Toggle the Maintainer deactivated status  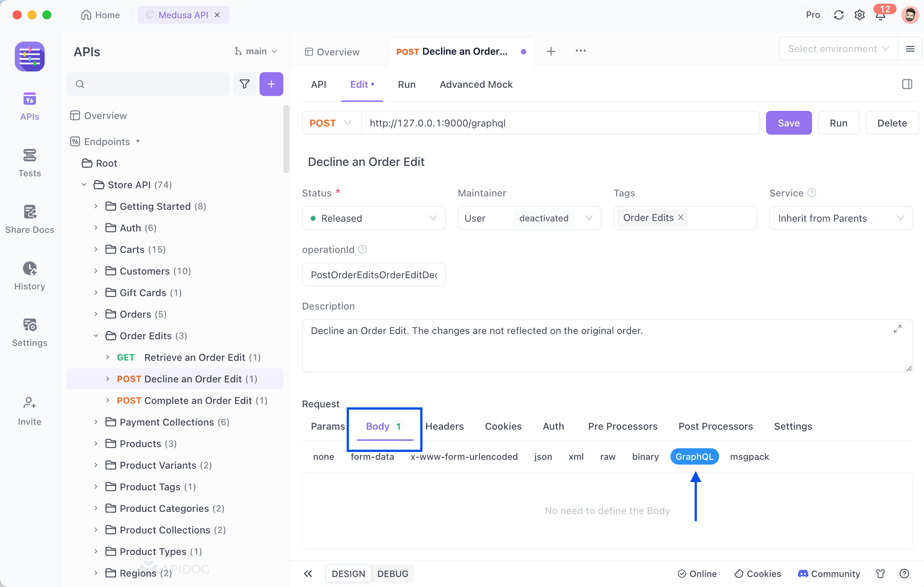(544, 218)
